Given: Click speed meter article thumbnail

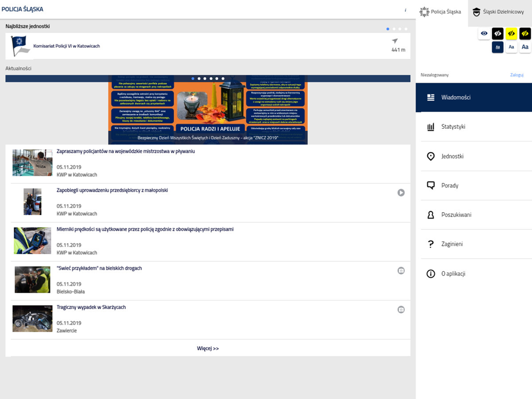Looking at the screenshot, I should point(32,240).
